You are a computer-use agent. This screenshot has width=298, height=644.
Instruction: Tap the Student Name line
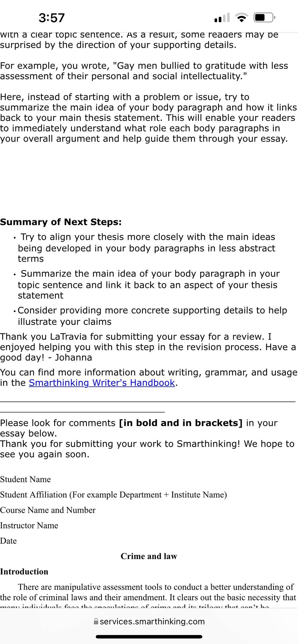(x=25, y=479)
